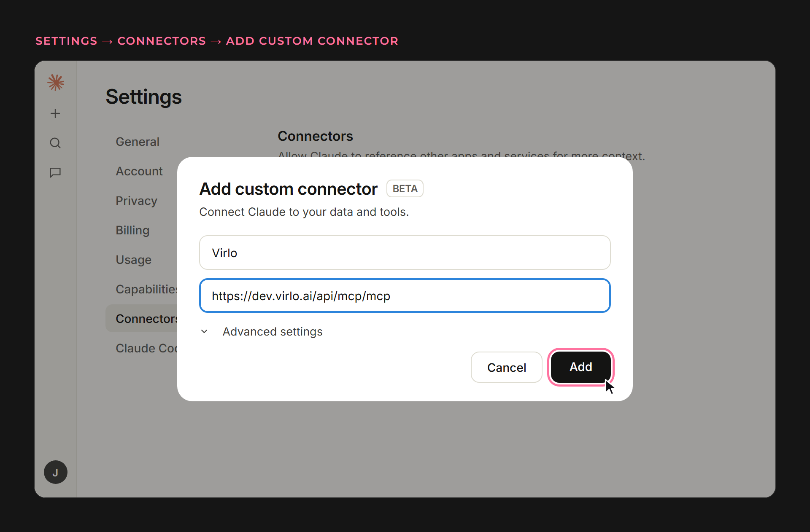Open search with the magnifier icon
This screenshot has width=810, height=532.
[55, 143]
